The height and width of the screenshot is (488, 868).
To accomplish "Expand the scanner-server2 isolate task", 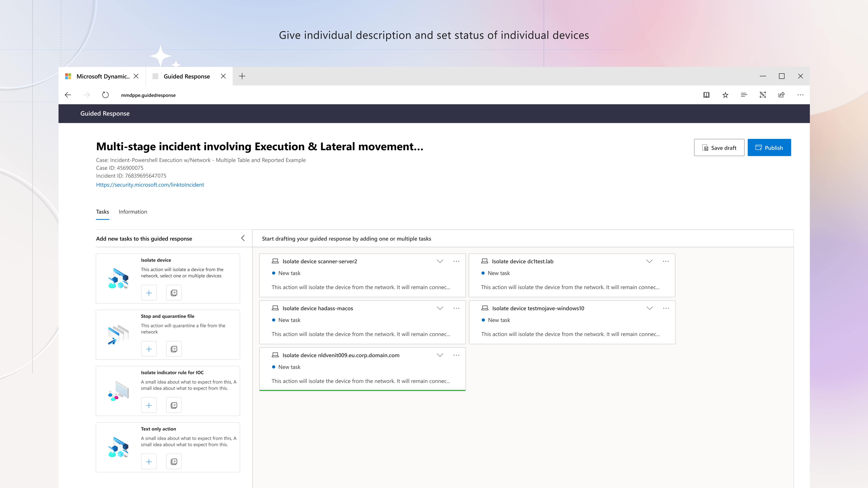I will coord(440,261).
